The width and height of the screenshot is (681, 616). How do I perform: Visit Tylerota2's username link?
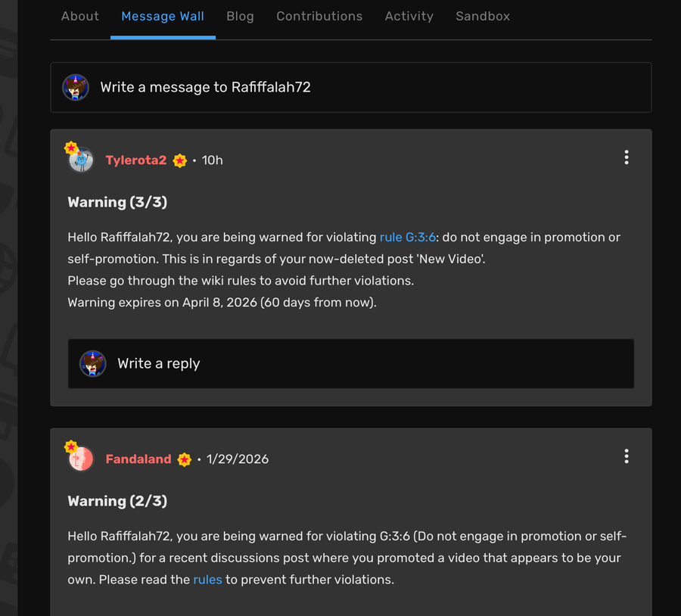[136, 160]
